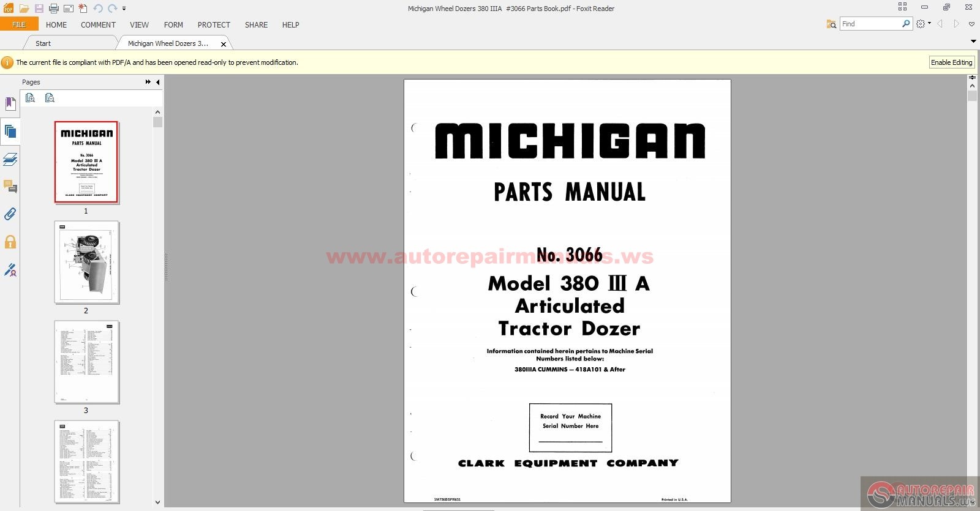Open a file with the folder icon
This screenshot has width=980, height=511.
[24, 9]
